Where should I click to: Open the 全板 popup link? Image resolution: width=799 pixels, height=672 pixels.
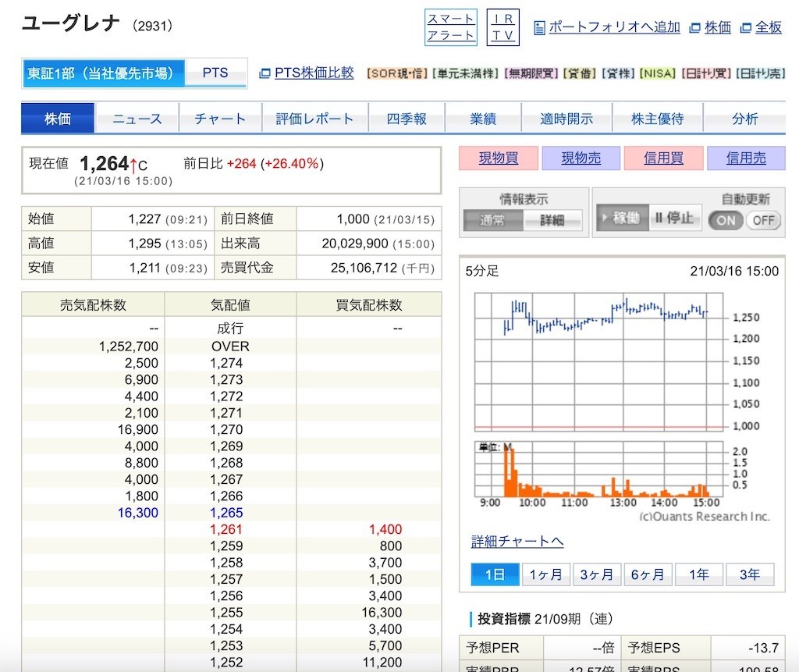click(769, 27)
